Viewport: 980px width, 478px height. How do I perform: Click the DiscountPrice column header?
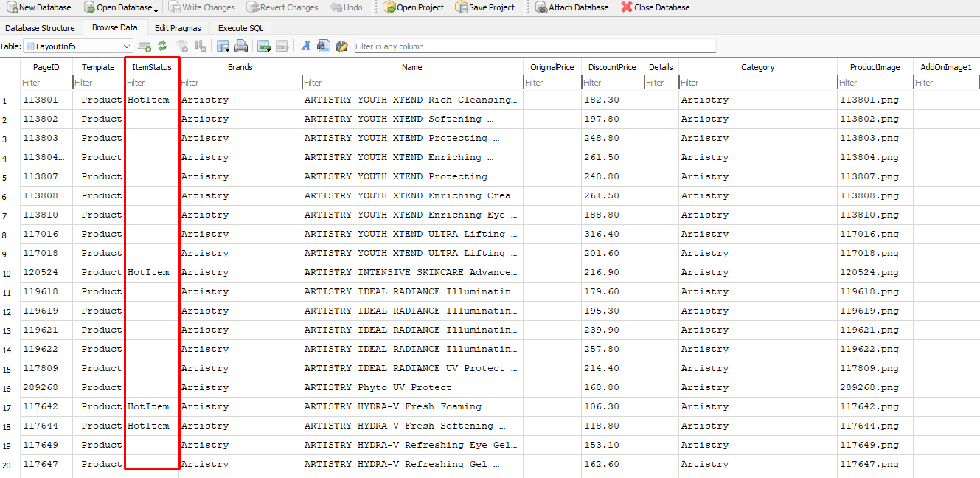tap(612, 67)
